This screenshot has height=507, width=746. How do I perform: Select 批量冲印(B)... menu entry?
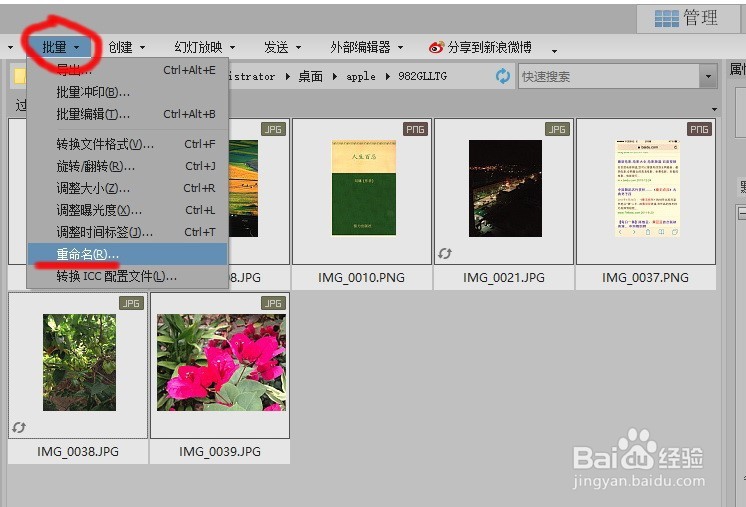(x=128, y=92)
